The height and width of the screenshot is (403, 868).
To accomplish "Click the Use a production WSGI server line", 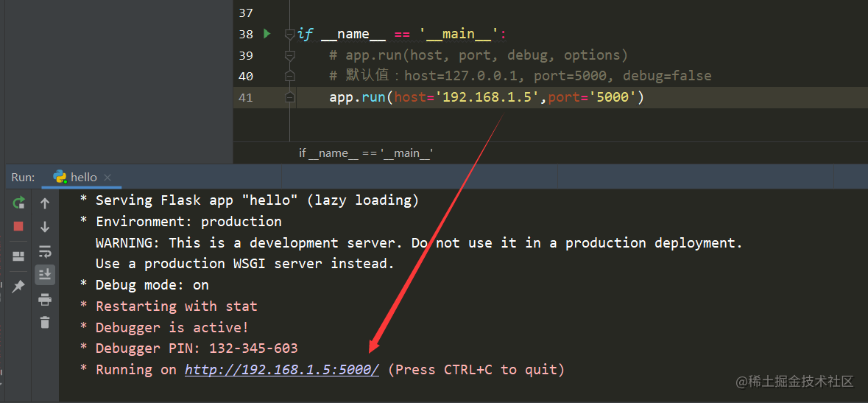I will (x=245, y=264).
